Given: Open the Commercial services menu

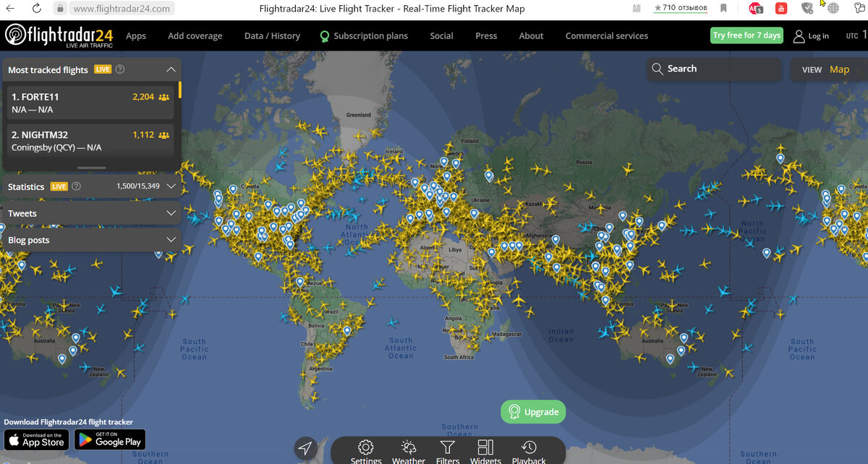Looking at the screenshot, I should pos(607,35).
